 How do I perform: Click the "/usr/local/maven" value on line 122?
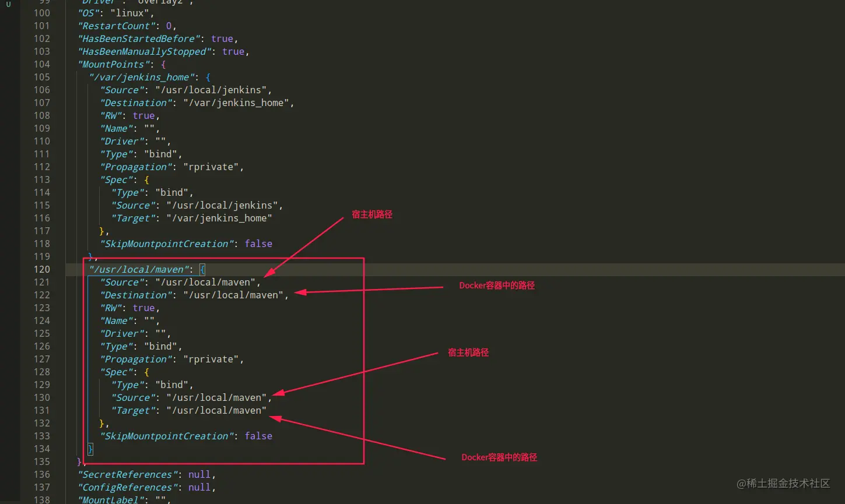click(233, 295)
